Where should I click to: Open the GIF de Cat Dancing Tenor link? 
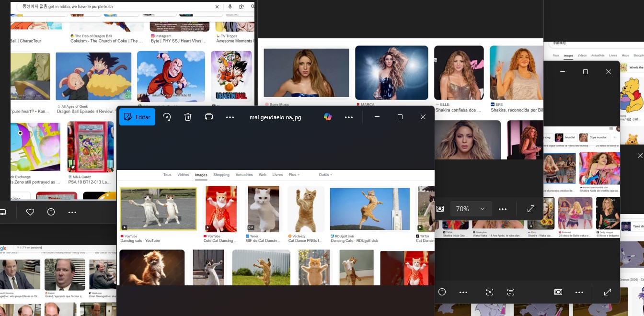pos(263,241)
